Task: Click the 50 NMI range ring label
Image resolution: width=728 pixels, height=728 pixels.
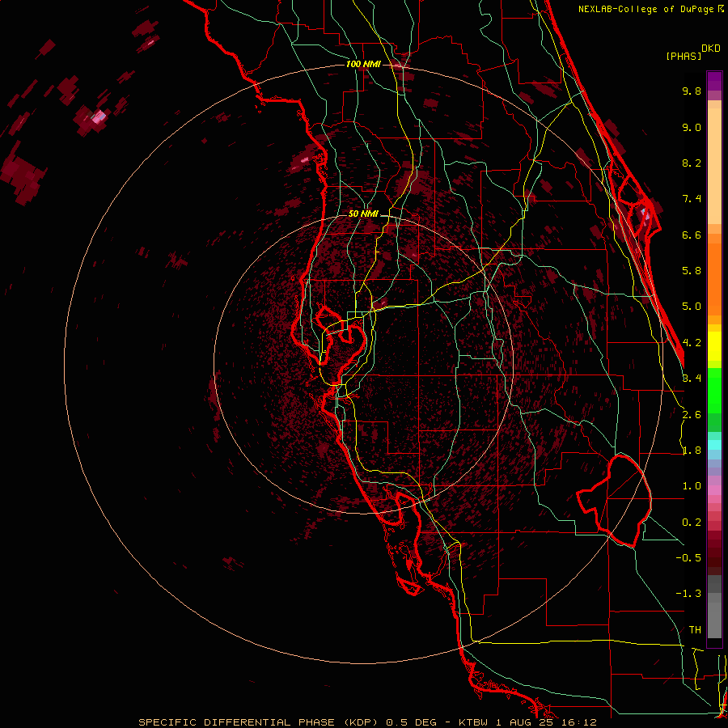Action: pyautogui.click(x=363, y=214)
